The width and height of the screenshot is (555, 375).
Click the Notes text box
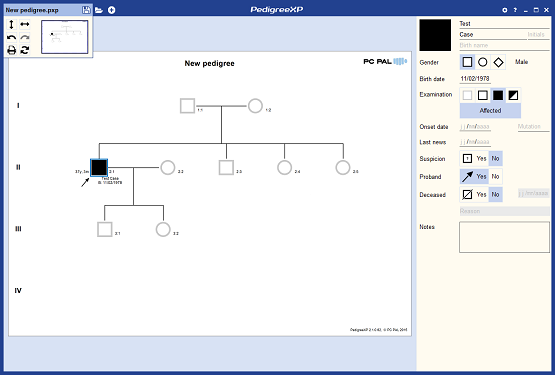click(504, 237)
